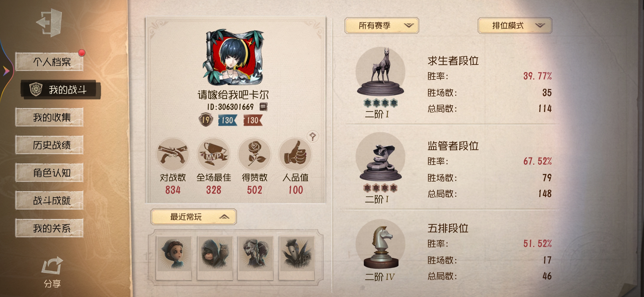Click the player avatar portrait

(234, 57)
